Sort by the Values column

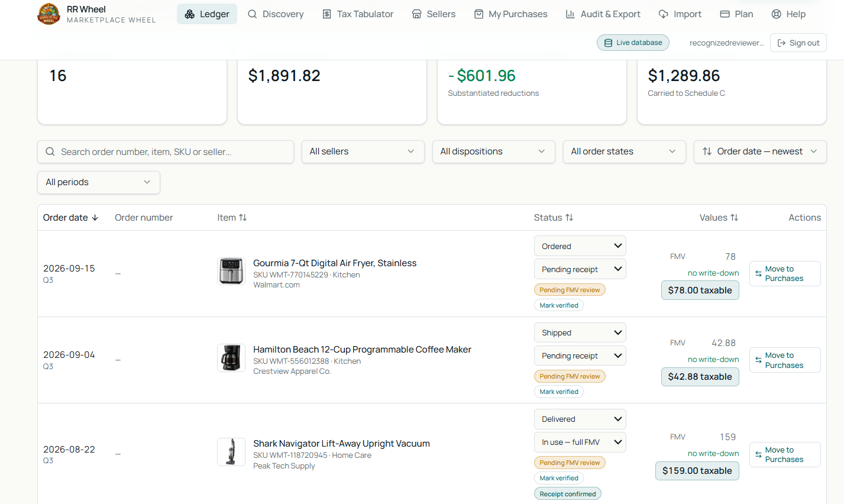click(719, 218)
